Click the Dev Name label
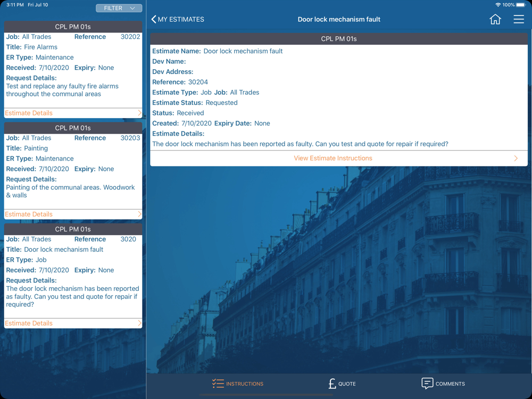This screenshot has height=399, width=532. (169, 61)
